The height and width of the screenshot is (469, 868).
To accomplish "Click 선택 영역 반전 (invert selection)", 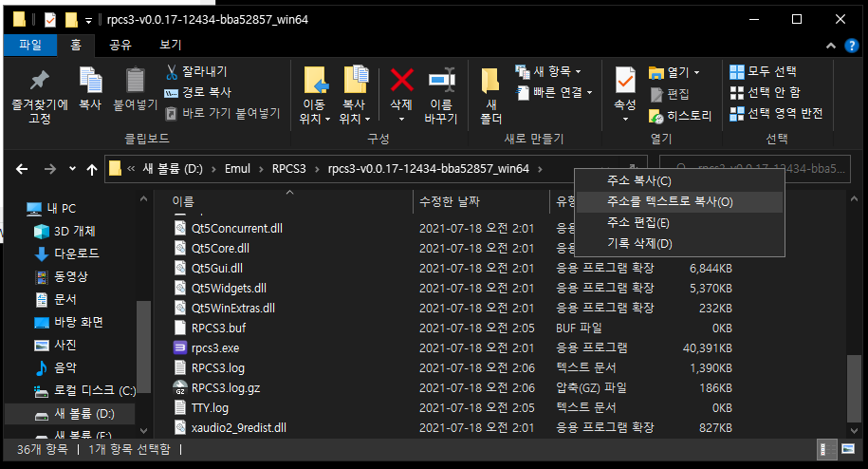I will pos(776,114).
